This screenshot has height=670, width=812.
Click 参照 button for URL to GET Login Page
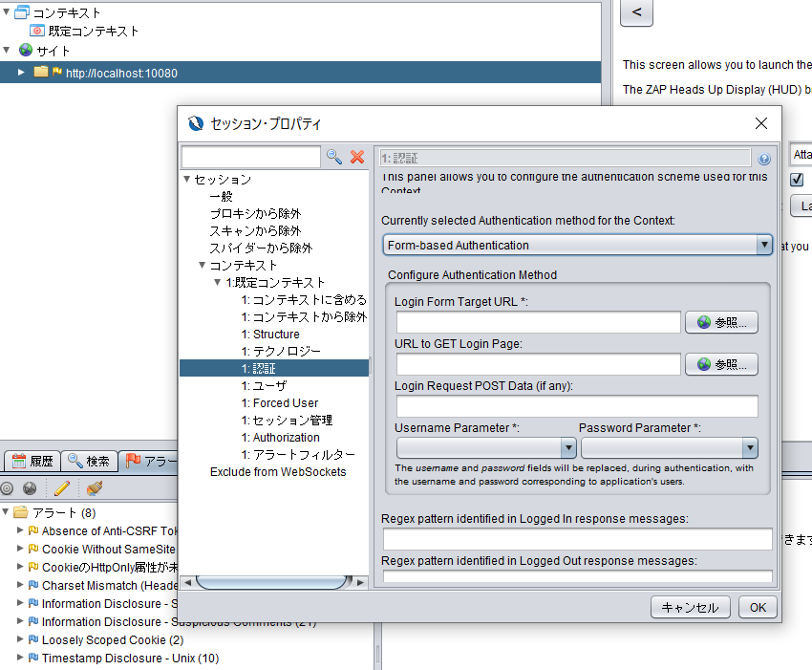pyautogui.click(x=721, y=364)
